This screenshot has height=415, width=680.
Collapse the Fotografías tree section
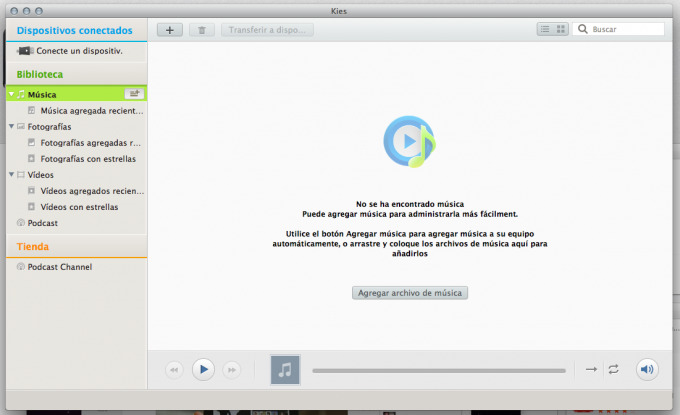(11, 127)
